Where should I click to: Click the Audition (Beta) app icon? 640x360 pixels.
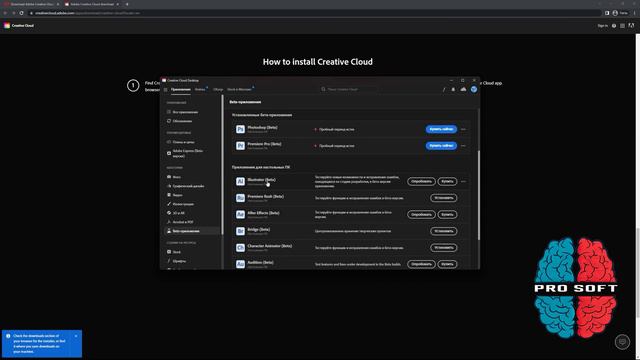[x=240, y=264]
